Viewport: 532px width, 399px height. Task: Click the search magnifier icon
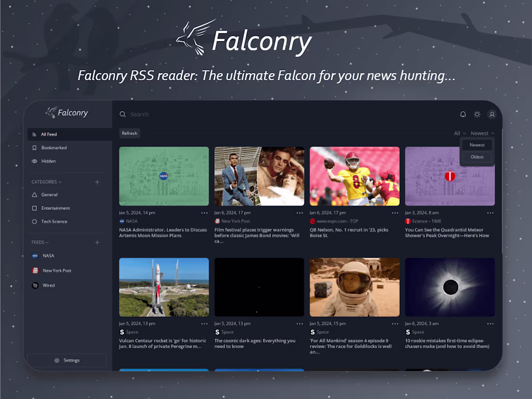122,114
